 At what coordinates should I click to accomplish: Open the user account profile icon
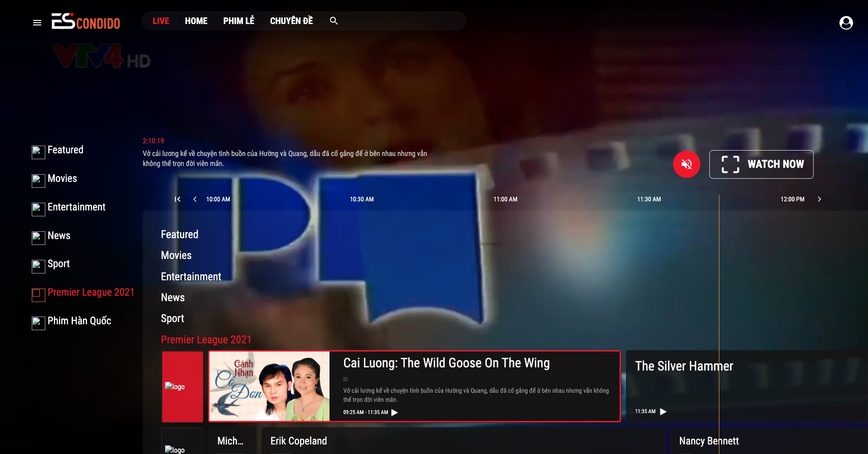click(846, 23)
